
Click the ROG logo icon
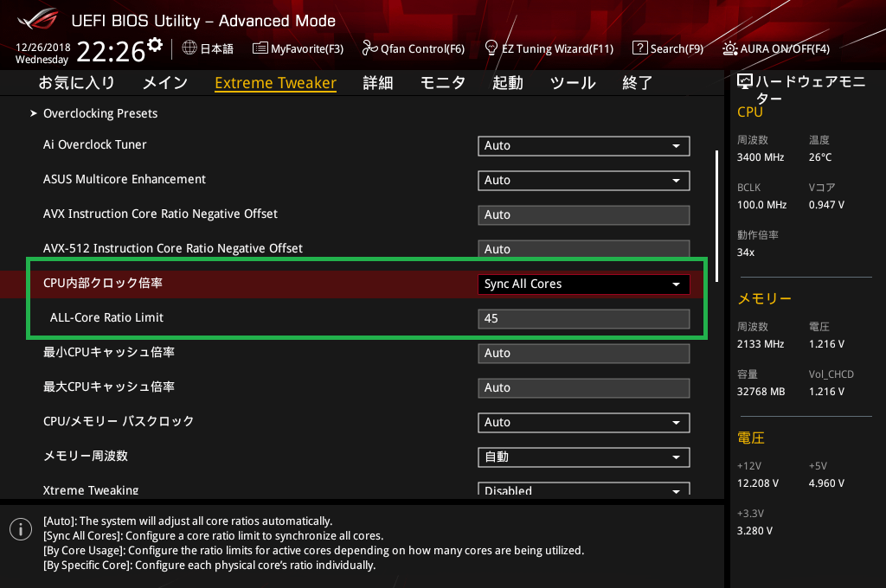38,20
